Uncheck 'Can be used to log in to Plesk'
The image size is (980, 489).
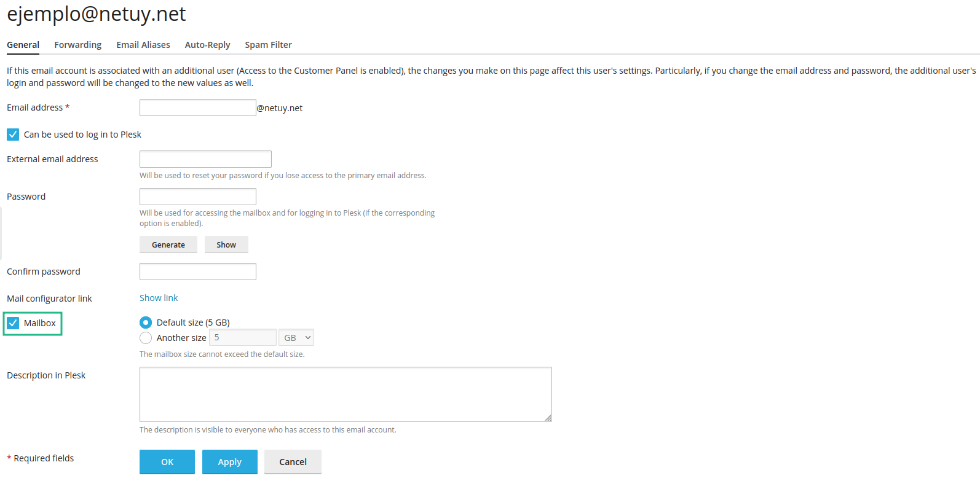tap(13, 135)
